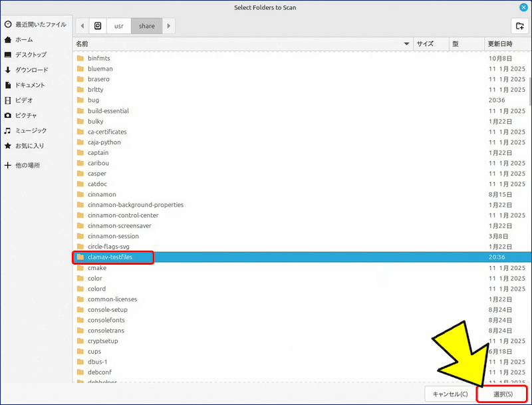Go forward with the right path arrow
This screenshot has width=532, height=405.
tap(169, 26)
